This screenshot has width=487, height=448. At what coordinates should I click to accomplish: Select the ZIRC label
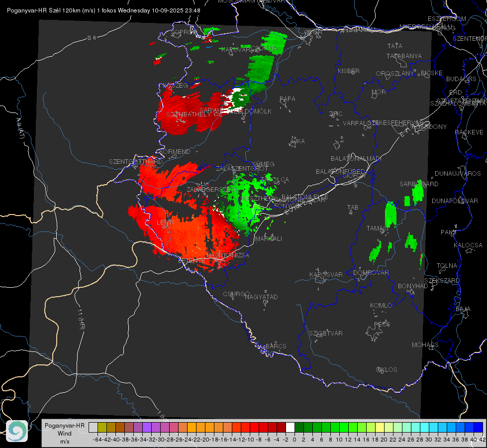coord(336,114)
